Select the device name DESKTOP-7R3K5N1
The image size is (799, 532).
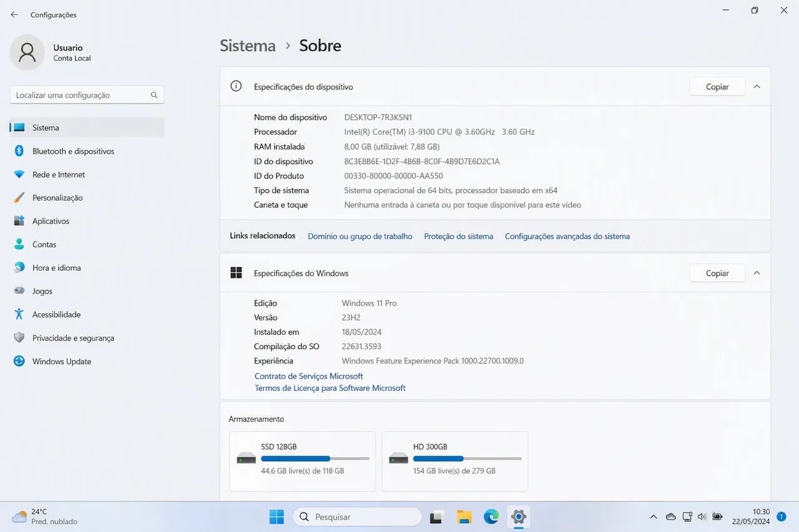click(378, 117)
